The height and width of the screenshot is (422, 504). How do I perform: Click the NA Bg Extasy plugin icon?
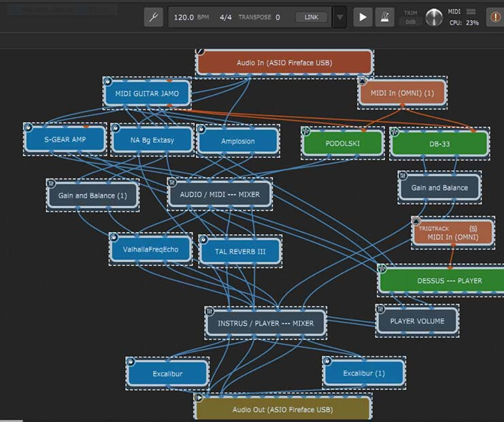[115, 128]
